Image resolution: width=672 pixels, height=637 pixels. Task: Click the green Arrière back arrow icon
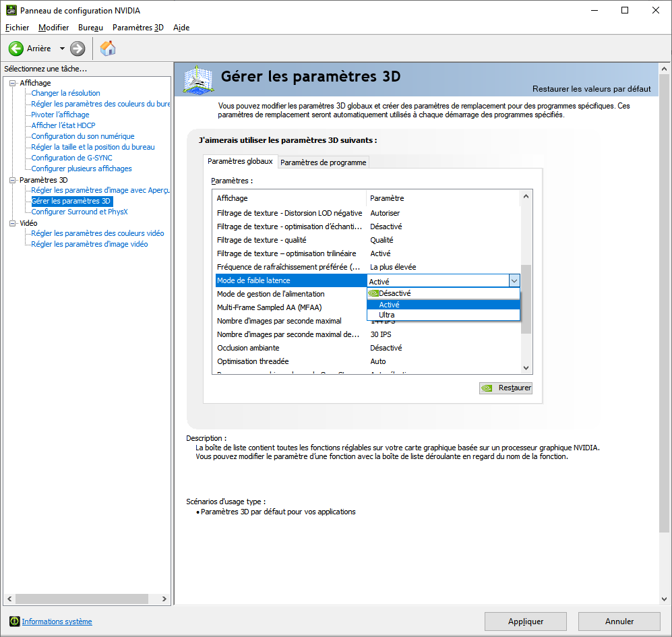[16, 49]
